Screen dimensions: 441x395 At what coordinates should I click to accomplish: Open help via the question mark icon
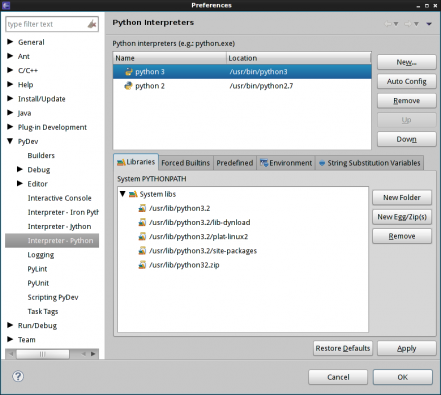coord(18,376)
